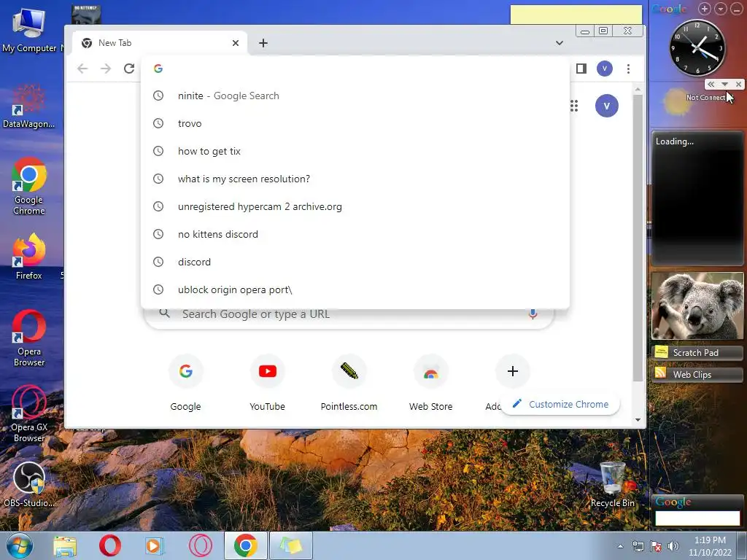
Task: Select the OBS-Studio desktop shortcut
Action: 28,484
